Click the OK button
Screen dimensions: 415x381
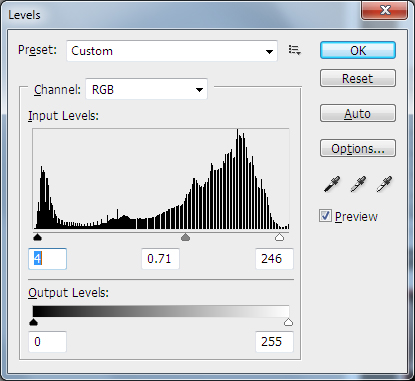coord(358,50)
